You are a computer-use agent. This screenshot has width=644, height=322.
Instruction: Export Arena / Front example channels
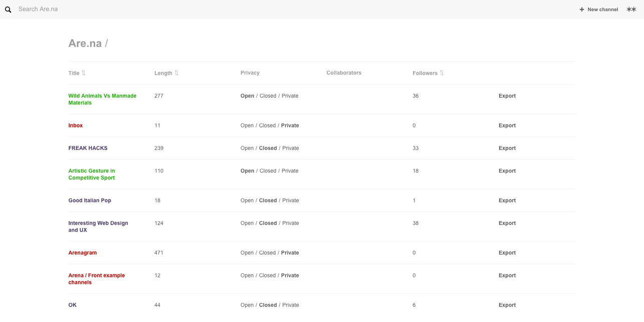click(507, 275)
